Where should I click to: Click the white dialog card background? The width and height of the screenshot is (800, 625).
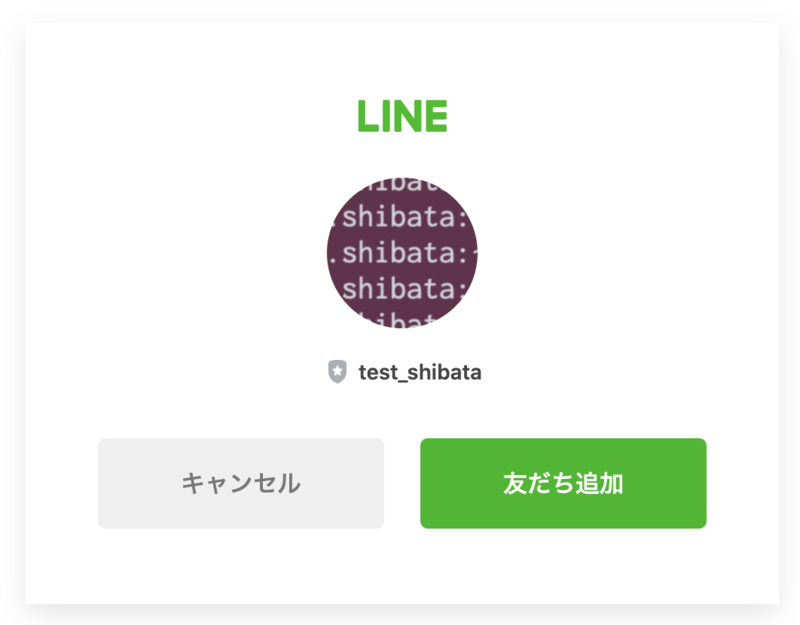click(x=400, y=570)
